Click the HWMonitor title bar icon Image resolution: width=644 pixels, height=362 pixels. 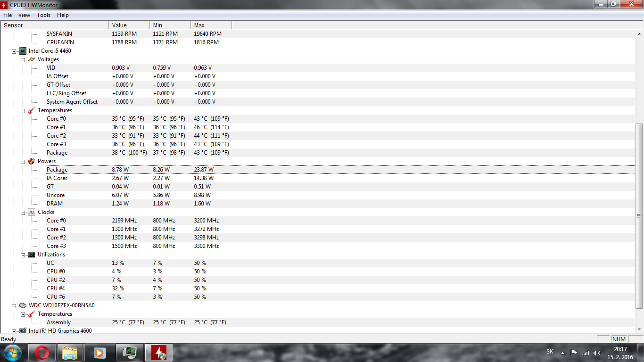5,5
